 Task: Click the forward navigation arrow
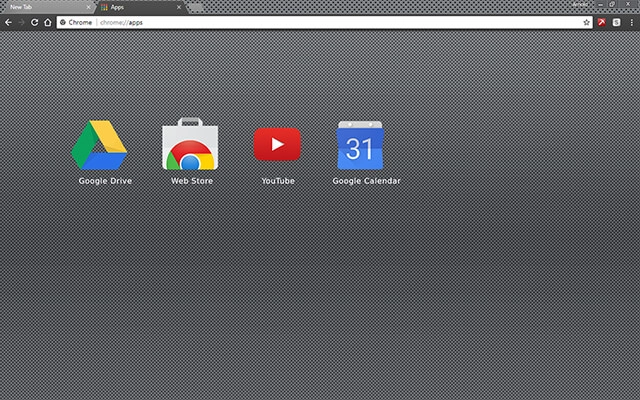click(x=21, y=22)
